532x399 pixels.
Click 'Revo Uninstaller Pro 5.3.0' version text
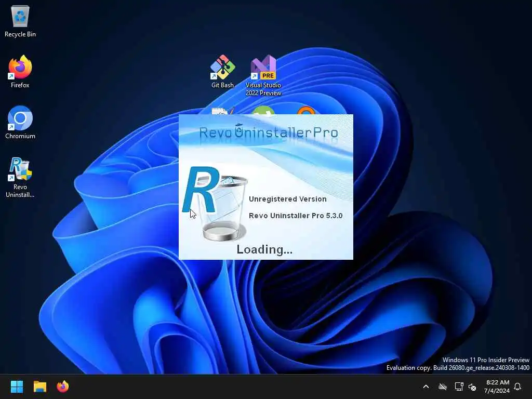[296, 216]
